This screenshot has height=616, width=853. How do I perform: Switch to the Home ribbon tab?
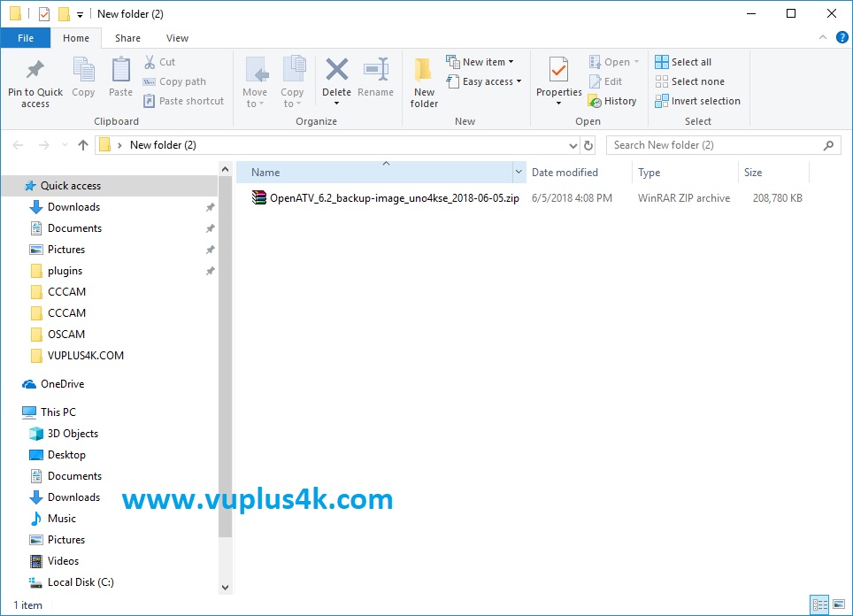[76, 38]
